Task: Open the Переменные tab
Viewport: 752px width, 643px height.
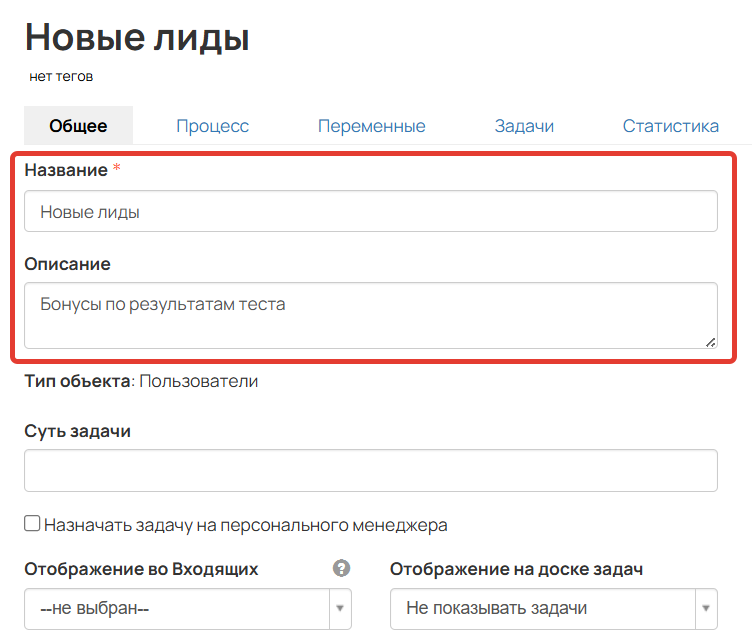Action: pyautogui.click(x=371, y=127)
